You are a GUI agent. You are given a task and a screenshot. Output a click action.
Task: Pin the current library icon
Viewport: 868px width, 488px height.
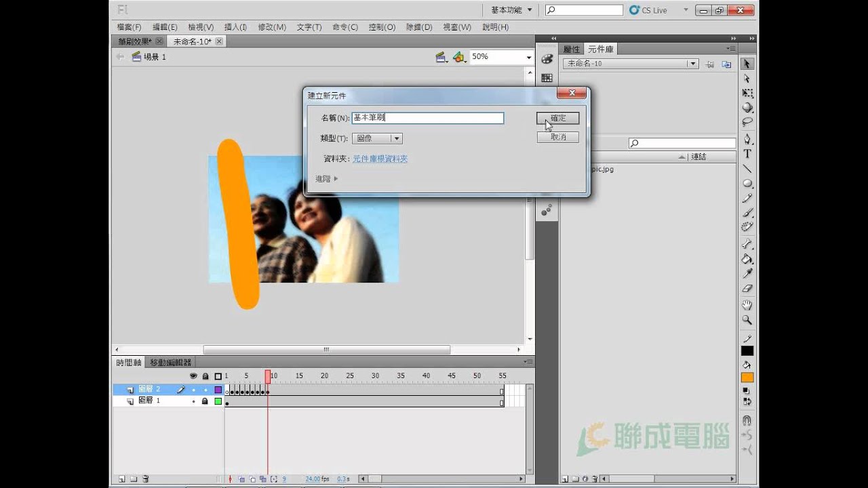click(x=710, y=64)
